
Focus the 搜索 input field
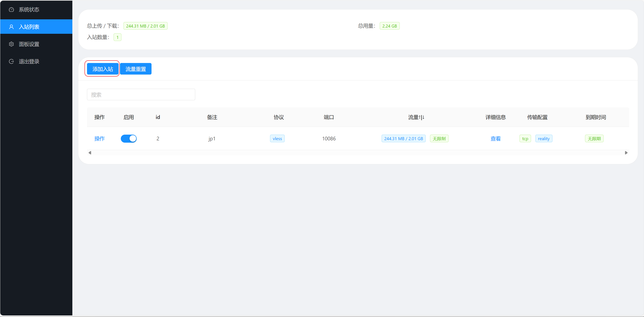141,95
